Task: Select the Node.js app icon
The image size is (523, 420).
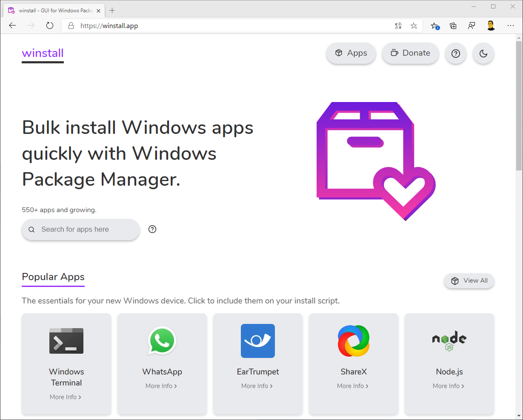Action: click(449, 341)
